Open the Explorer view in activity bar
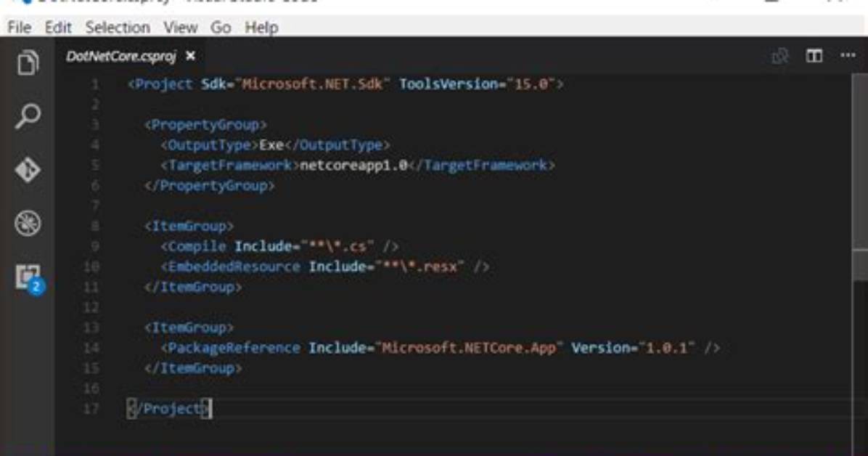868x456 pixels. click(x=28, y=62)
